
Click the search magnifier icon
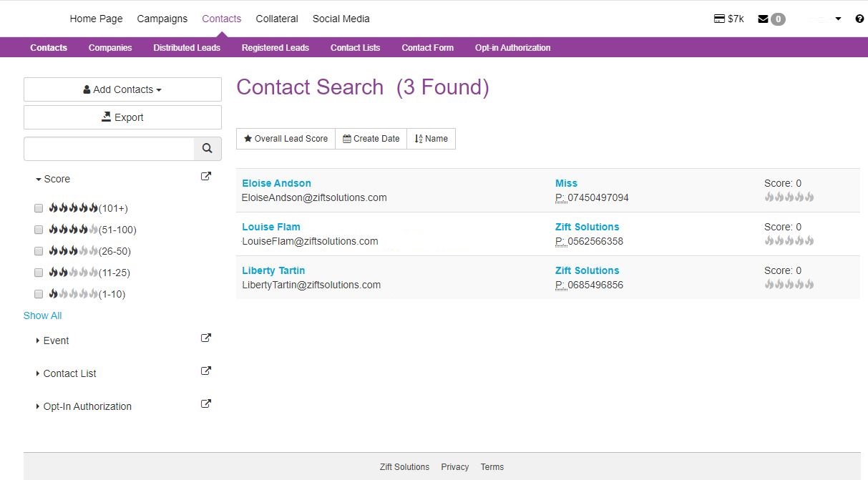(207, 148)
